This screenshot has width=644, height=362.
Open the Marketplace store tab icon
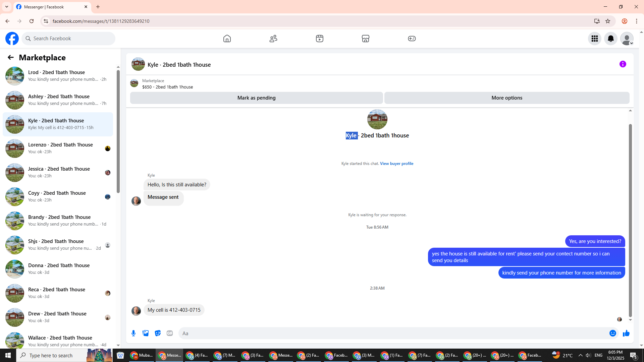coord(366,39)
